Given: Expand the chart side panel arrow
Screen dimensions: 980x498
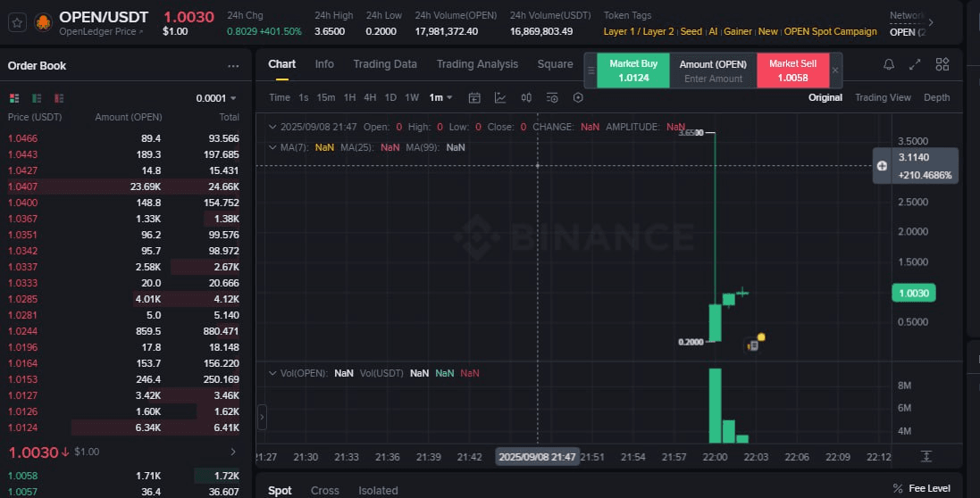Looking at the screenshot, I should pyautogui.click(x=263, y=417).
